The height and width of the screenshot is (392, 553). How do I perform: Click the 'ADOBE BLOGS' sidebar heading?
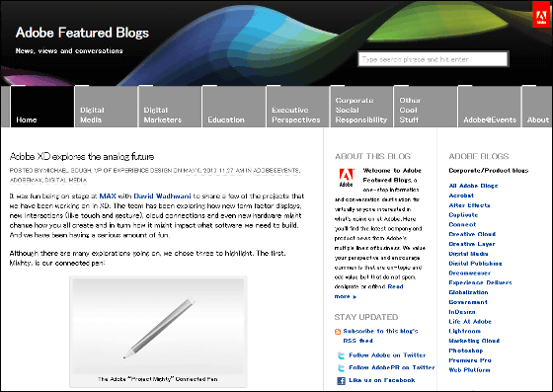479,157
